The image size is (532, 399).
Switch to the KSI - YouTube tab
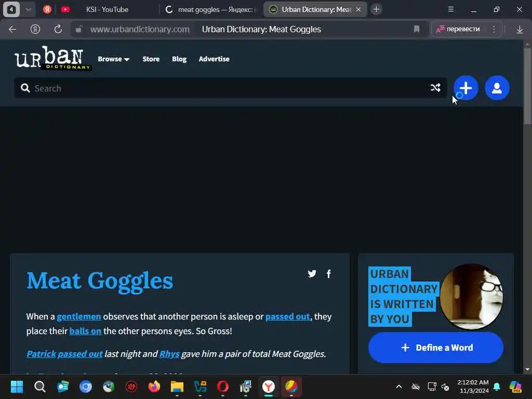point(107,9)
